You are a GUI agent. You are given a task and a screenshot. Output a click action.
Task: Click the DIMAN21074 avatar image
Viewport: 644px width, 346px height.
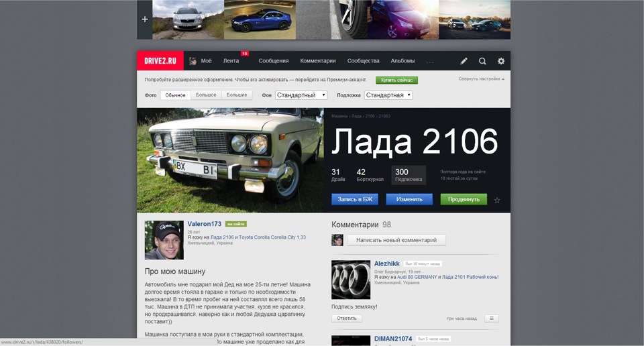pos(351,341)
